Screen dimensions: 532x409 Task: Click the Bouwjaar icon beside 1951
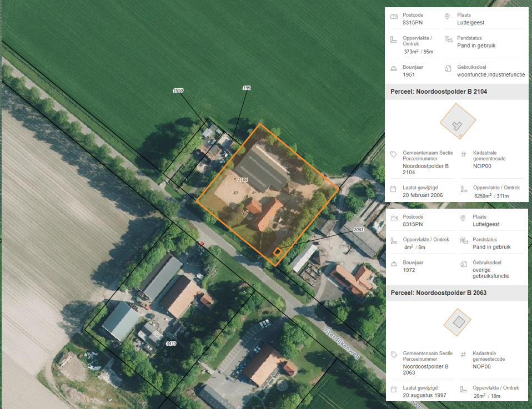pos(394,68)
